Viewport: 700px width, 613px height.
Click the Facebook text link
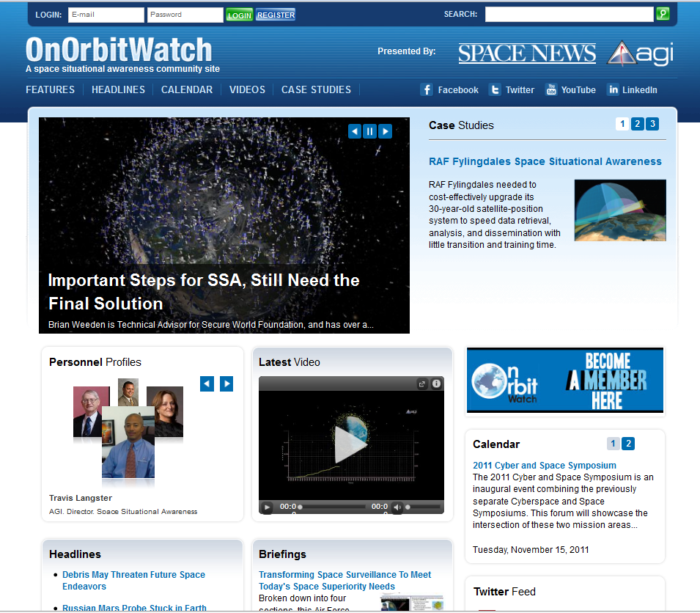click(458, 89)
